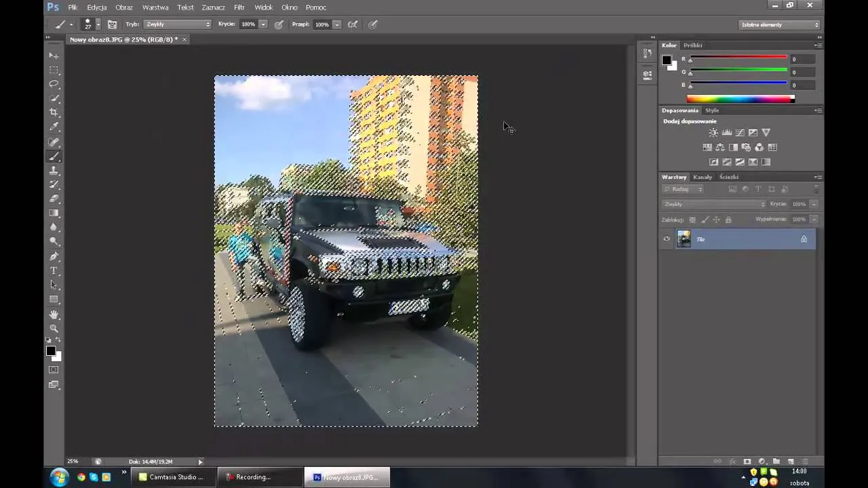Select the Hand tool

pos(54,314)
